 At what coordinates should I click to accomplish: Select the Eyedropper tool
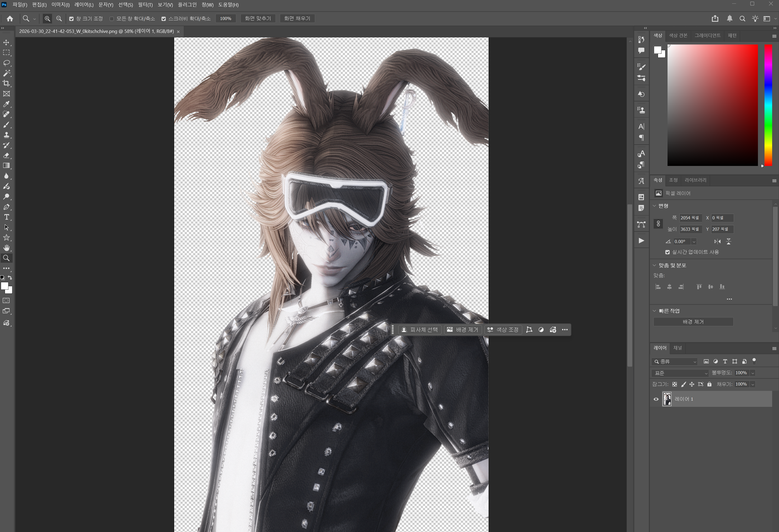coord(6,104)
